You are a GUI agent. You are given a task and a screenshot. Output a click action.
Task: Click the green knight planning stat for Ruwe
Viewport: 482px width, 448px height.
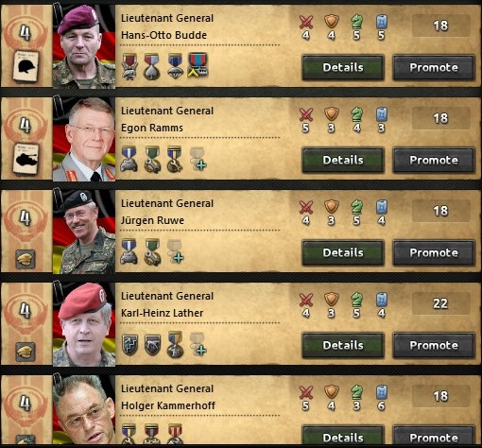[x=356, y=213]
